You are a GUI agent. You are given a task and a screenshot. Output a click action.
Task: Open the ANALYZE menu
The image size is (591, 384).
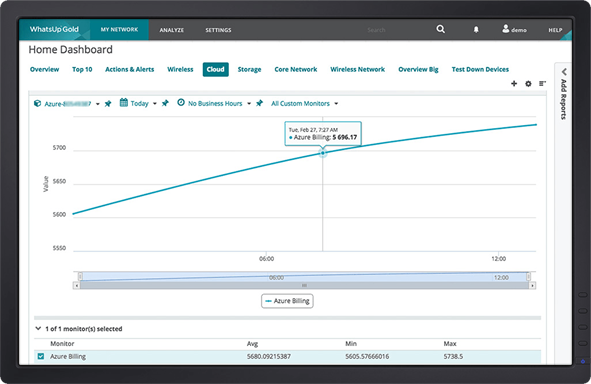[x=171, y=30]
